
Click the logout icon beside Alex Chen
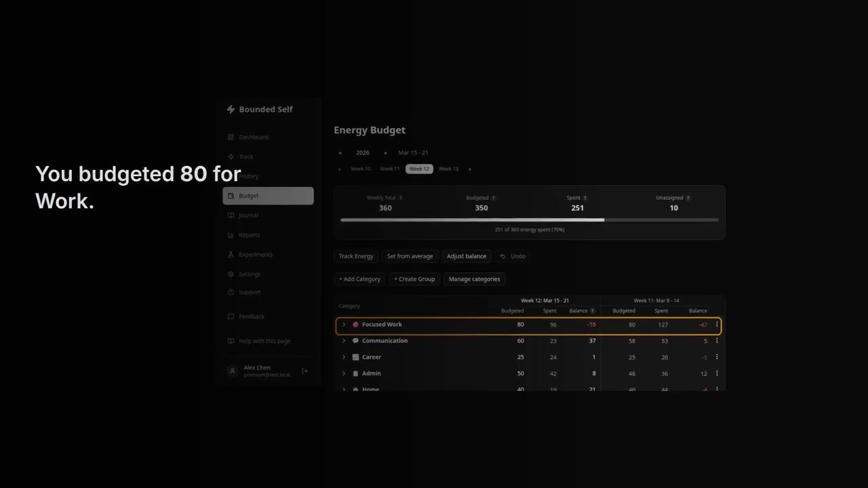(x=304, y=371)
